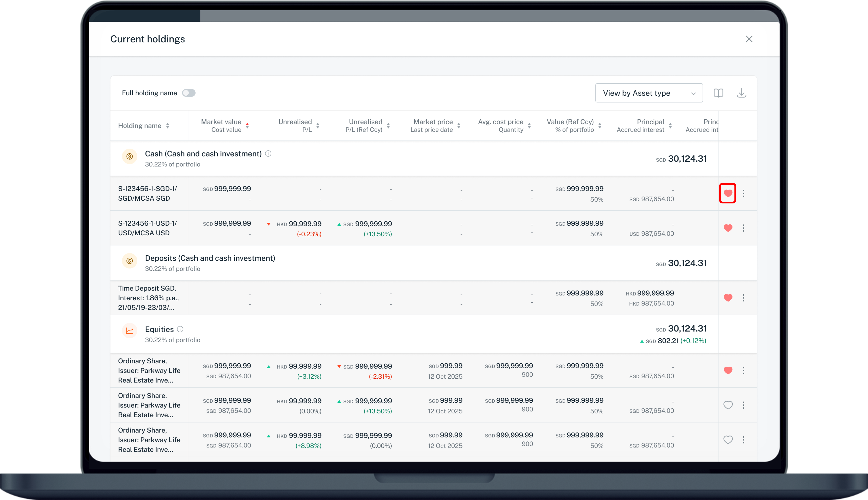Open three-dot menu for S-123456-1-USD-1 row
This screenshot has height=500, width=868.
click(x=743, y=228)
